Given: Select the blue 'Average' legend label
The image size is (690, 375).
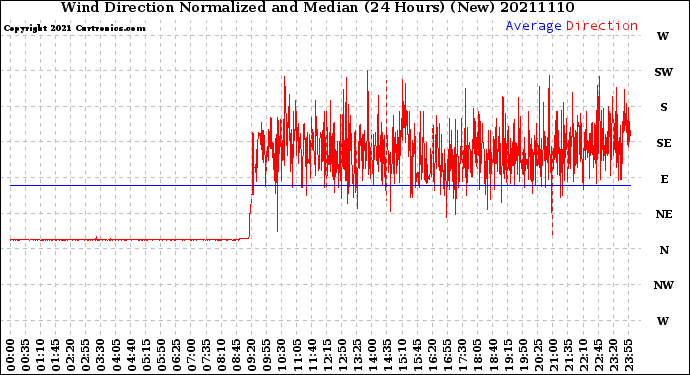Looking at the screenshot, I should [533, 26].
